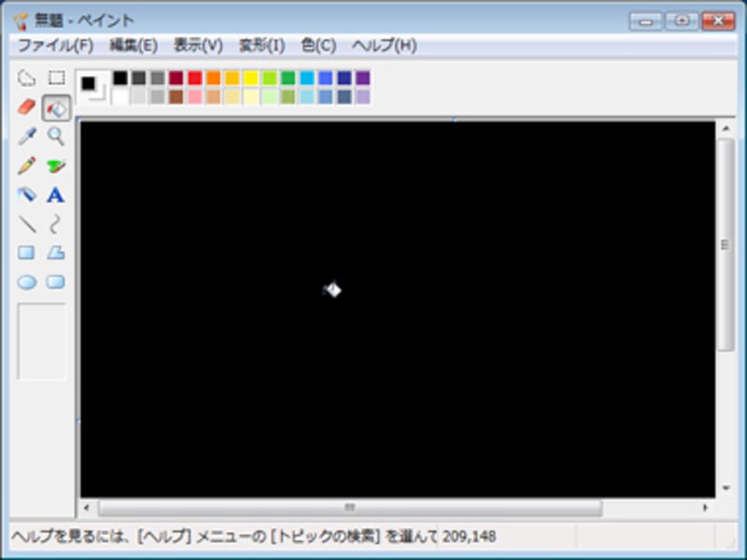Pick the lime green swatch
The image size is (747, 560).
[x=269, y=77]
